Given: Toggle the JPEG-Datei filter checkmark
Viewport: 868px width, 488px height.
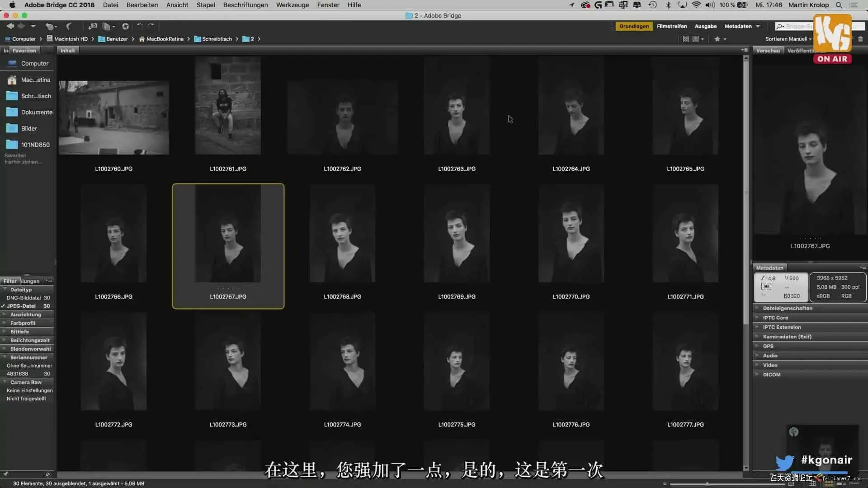Looking at the screenshot, I should (x=21, y=306).
